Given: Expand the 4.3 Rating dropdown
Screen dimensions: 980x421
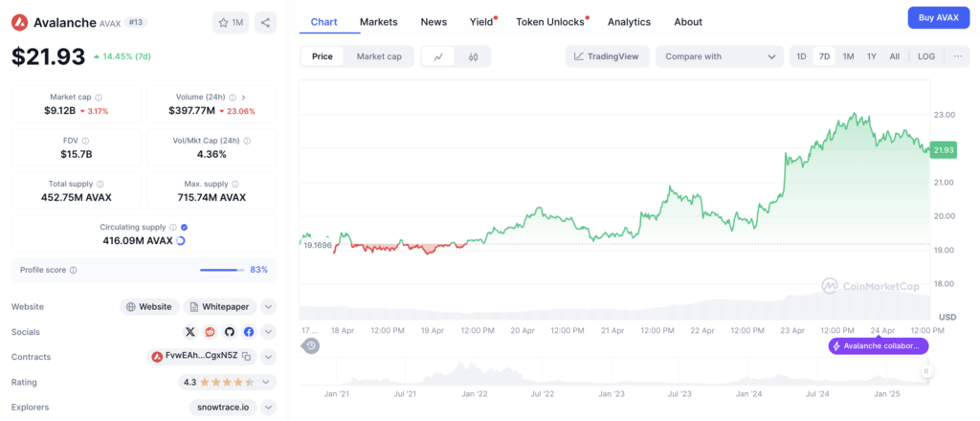Looking at the screenshot, I should click(x=227, y=383).
